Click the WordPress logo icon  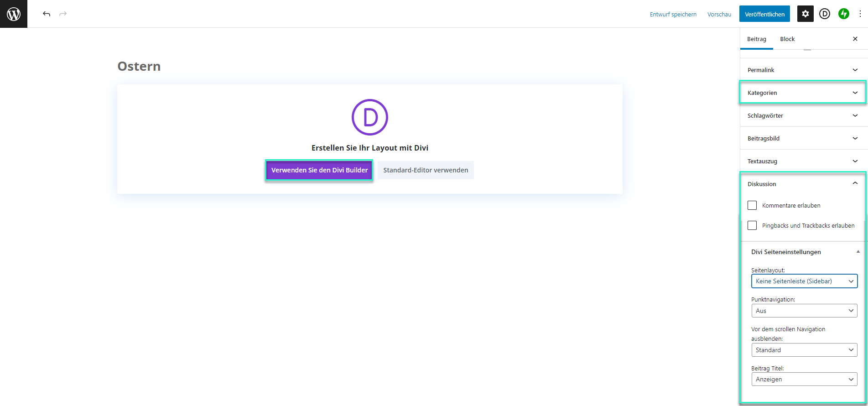[14, 14]
